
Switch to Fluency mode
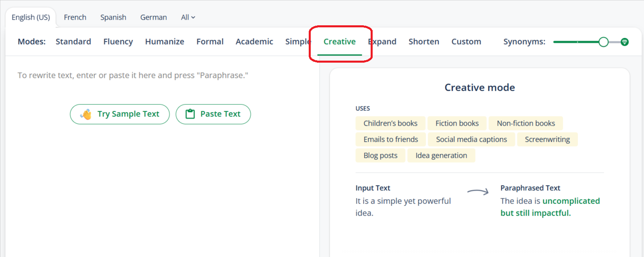(x=118, y=41)
